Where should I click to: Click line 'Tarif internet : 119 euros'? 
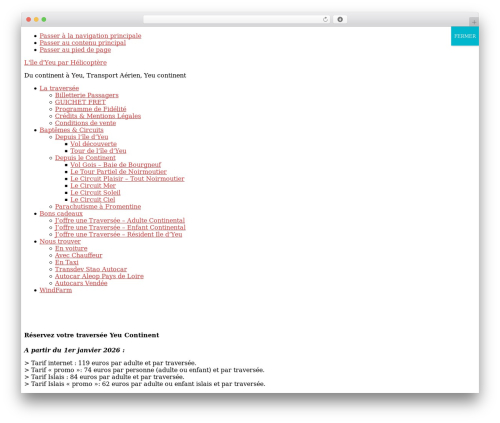tap(110, 363)
